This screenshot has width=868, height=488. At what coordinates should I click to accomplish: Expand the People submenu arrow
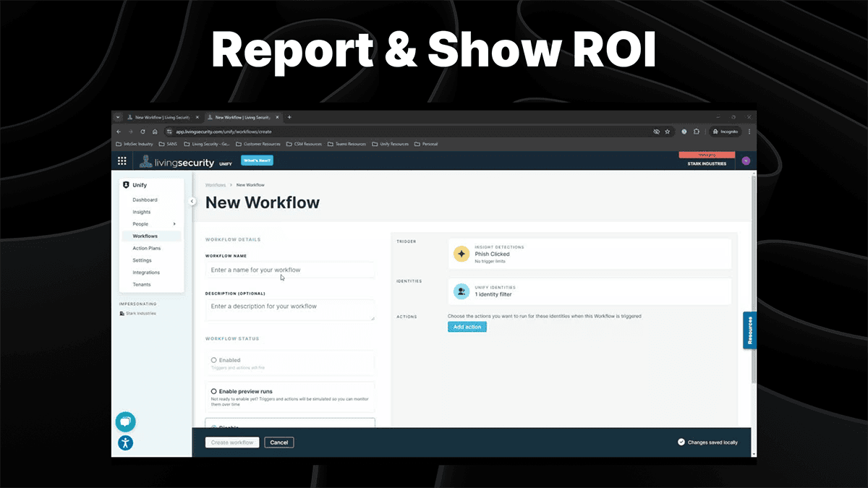[x=174, y=224]
